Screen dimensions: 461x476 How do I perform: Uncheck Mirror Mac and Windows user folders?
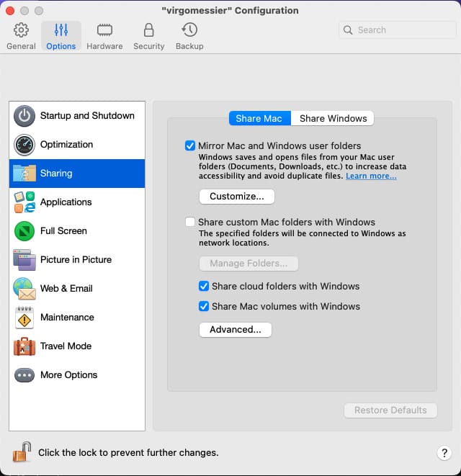click(190, 145)
